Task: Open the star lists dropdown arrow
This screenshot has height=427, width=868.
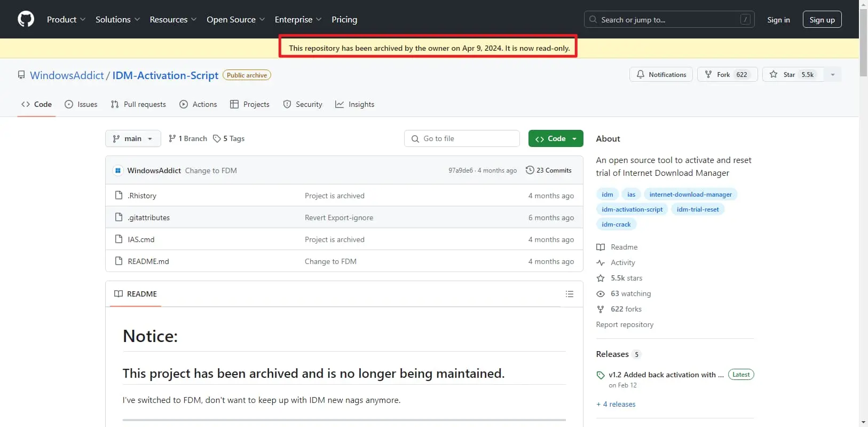Action: click(832, 74)
